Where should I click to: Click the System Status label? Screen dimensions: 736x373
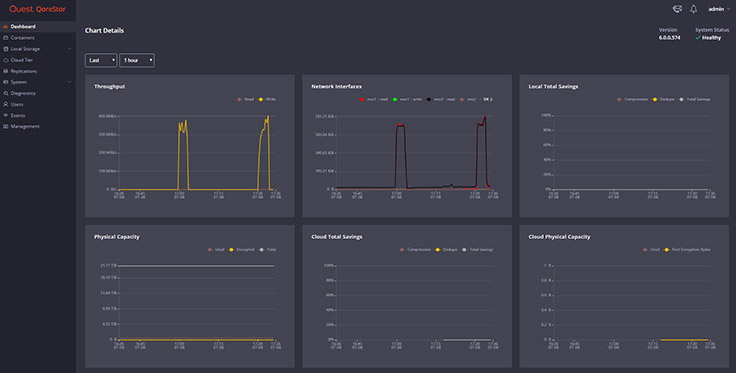[712, 30]
